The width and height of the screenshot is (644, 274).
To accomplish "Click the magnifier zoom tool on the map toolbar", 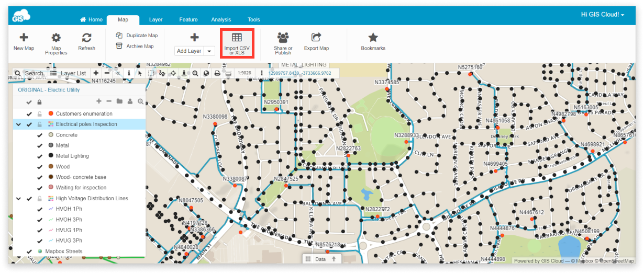I will (x=195, y=73).
